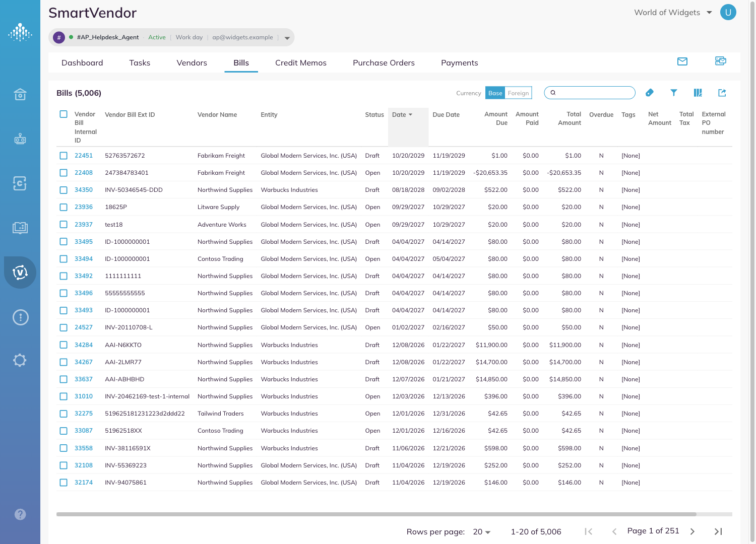756x544 pixels.
Task: Check the box for bill 32174
Action: pos(64,483)
